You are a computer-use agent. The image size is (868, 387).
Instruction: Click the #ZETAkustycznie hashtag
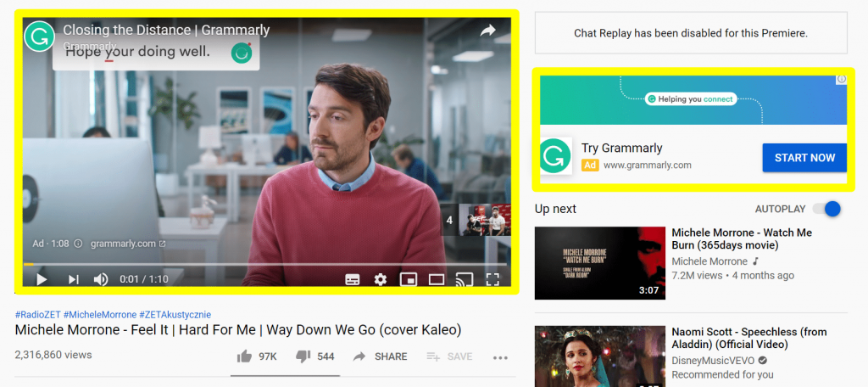(175, 314)
